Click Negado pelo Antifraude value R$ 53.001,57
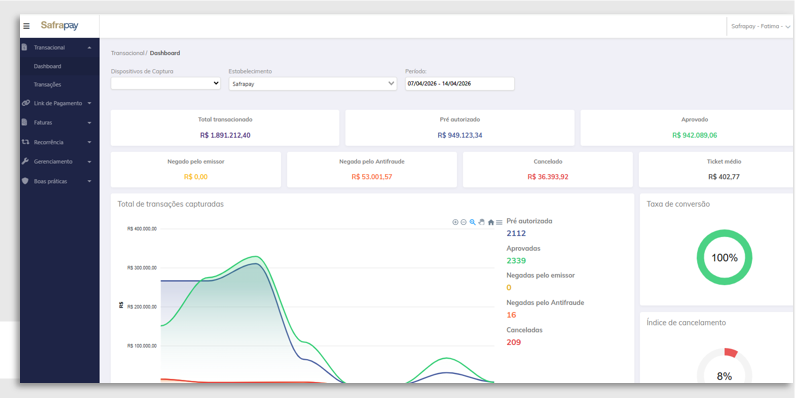The image size is (802, 398). (372, 177)
